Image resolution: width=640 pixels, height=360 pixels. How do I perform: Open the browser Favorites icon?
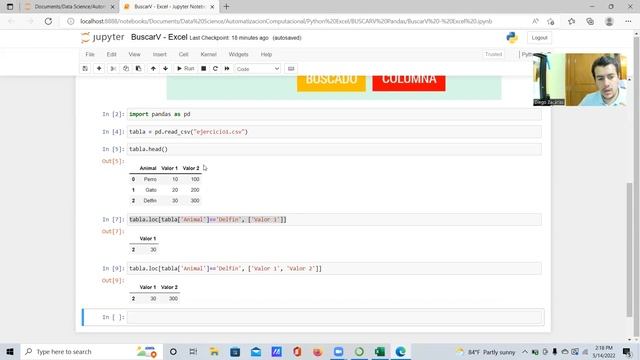[x=571, y=21]
